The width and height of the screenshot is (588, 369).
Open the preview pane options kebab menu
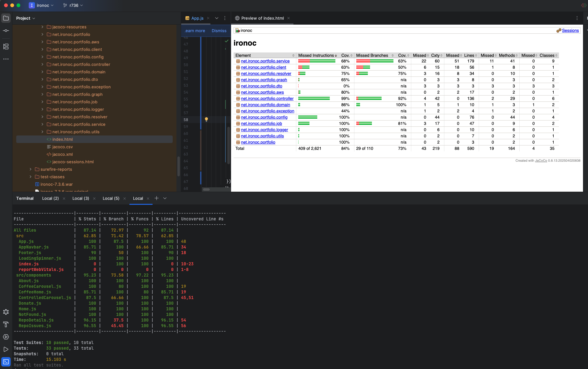click(577, 18)
